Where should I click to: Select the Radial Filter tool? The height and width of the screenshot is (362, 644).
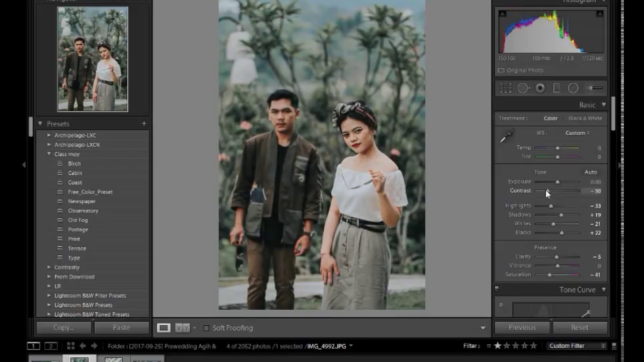tap(573, 88)
